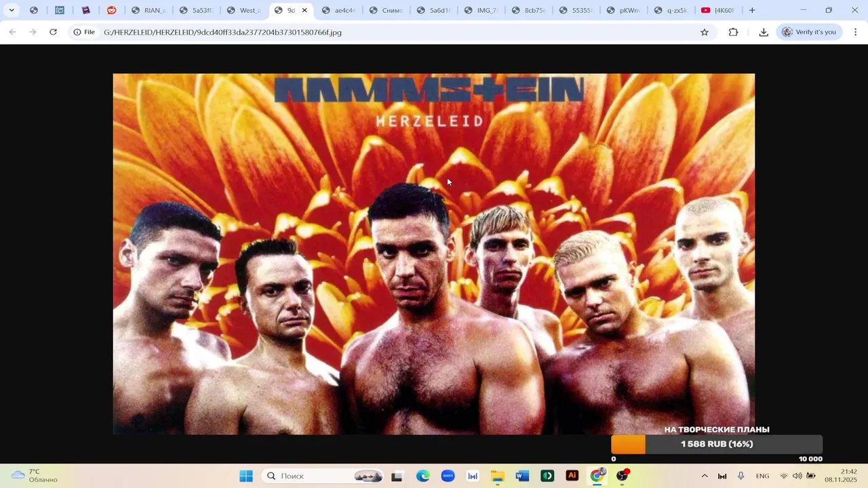Open Microsoft Word from taskbar
868x488 pixels.
[x=522, y=476]
